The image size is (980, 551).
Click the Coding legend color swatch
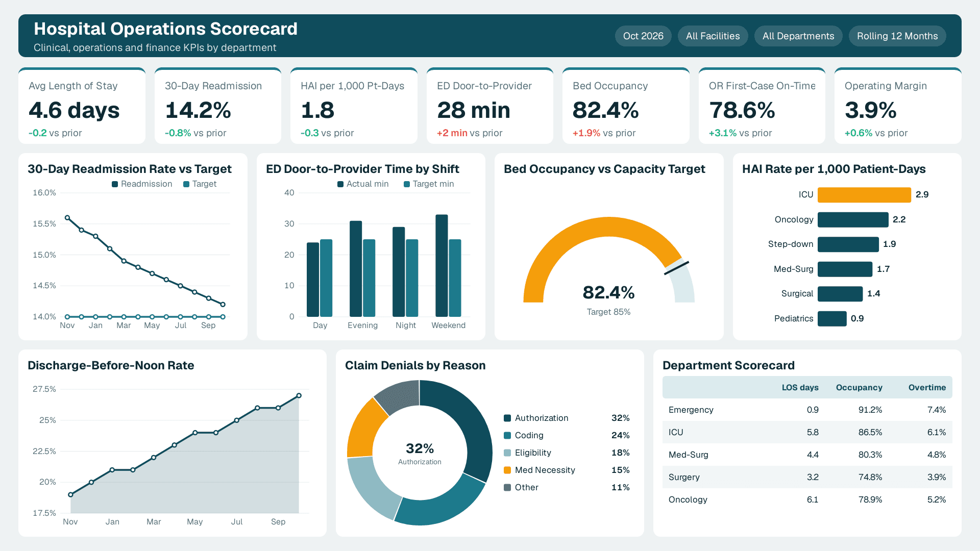pyautogui.click(x=507, y=436)
